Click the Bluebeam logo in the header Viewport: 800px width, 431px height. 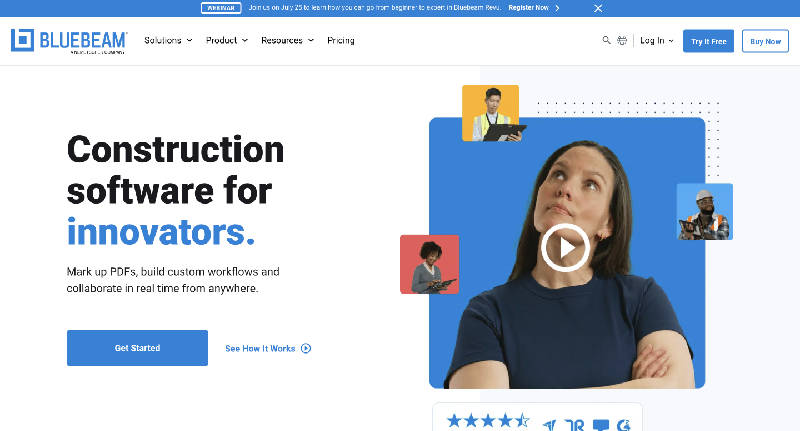68,41
